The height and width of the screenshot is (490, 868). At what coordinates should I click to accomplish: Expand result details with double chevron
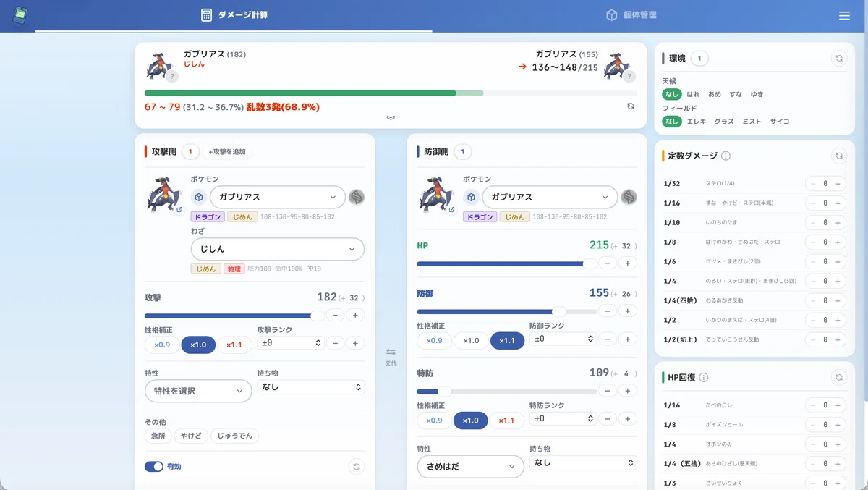click(x=391, y=117)
